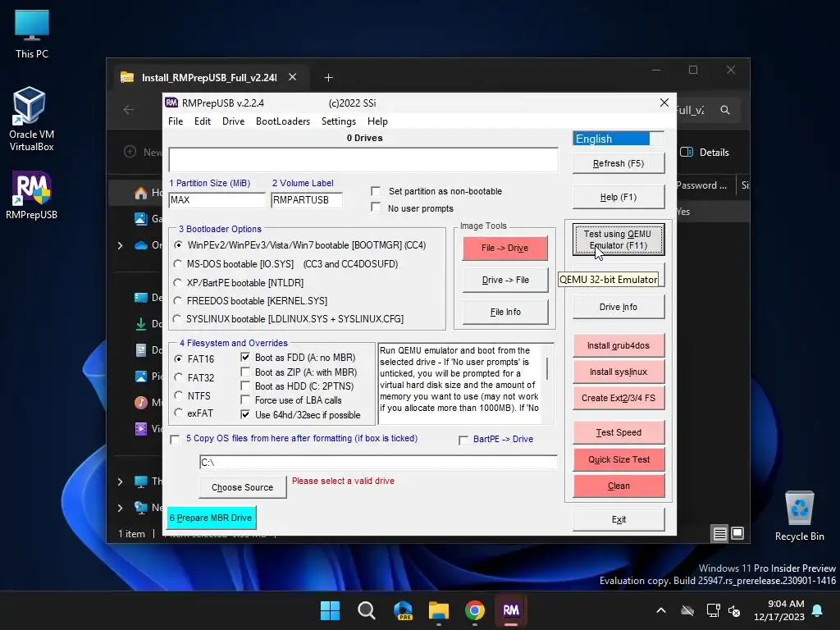The image size is (840, 630).
Task: Choose FAT32 filesystem
Action: click(178, 377)
